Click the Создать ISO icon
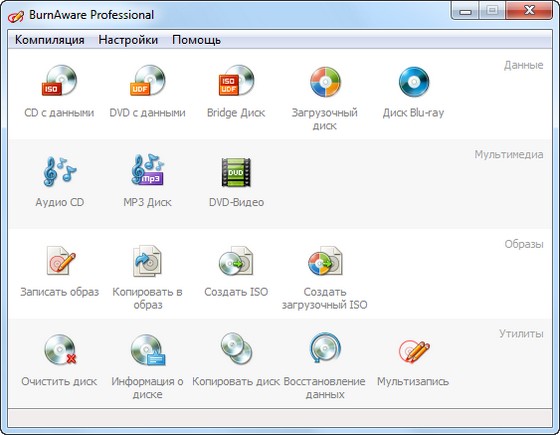Screen dimensions: 560x435 [x=236, y=261]
